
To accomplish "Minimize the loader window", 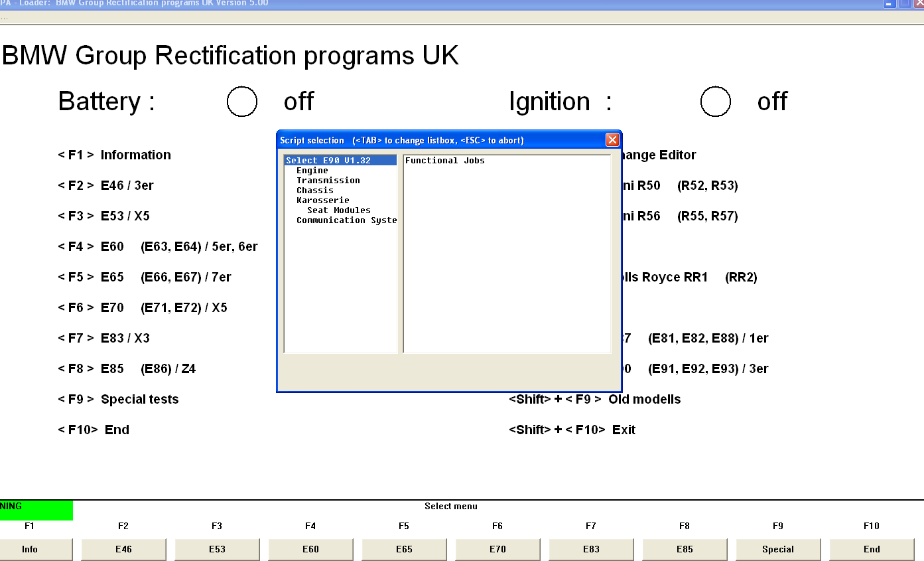I will pyautogui.click(x=890, y=3).
